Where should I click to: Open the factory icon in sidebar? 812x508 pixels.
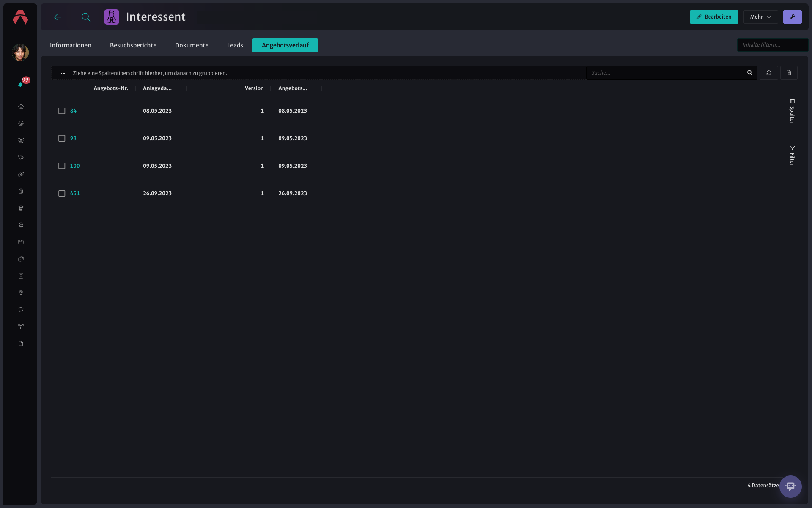pyautogui.click(x=21, y=242)
